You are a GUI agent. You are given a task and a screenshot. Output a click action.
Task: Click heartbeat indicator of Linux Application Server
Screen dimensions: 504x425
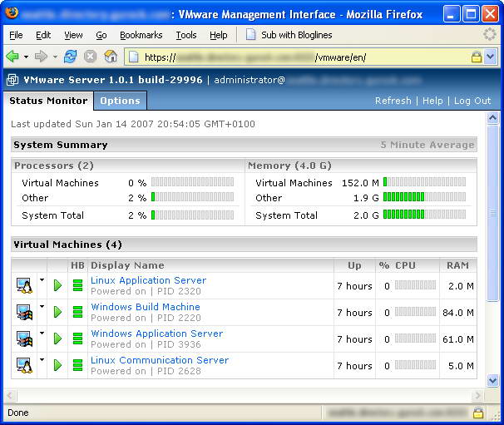(78, 285)
